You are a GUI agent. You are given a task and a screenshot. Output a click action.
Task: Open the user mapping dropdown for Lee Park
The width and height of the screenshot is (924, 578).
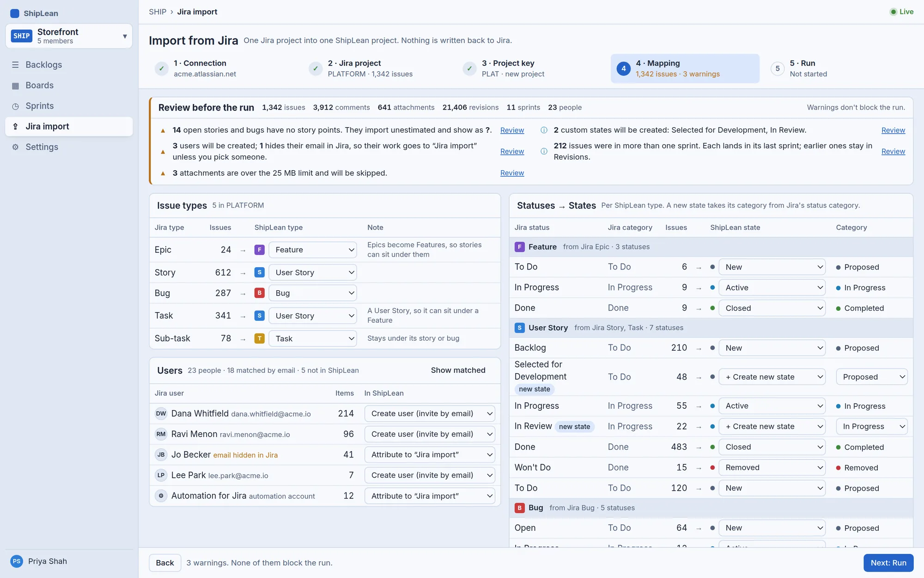430,475
